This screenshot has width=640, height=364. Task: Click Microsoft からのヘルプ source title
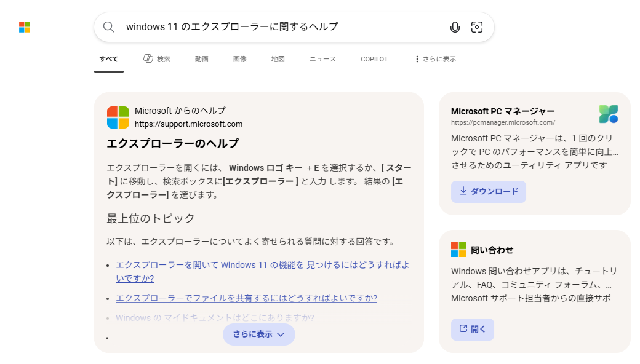pyautogui.click(x=180, y=111)
